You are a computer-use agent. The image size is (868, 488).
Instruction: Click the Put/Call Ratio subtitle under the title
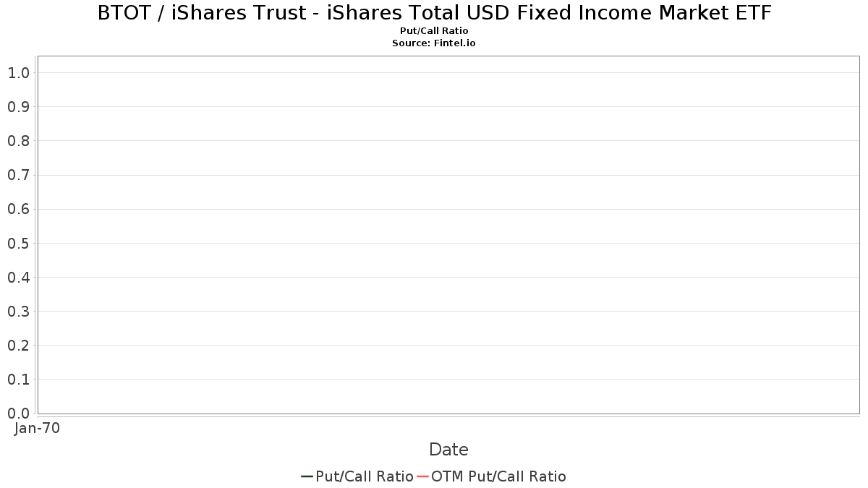(x=434, y=31)
